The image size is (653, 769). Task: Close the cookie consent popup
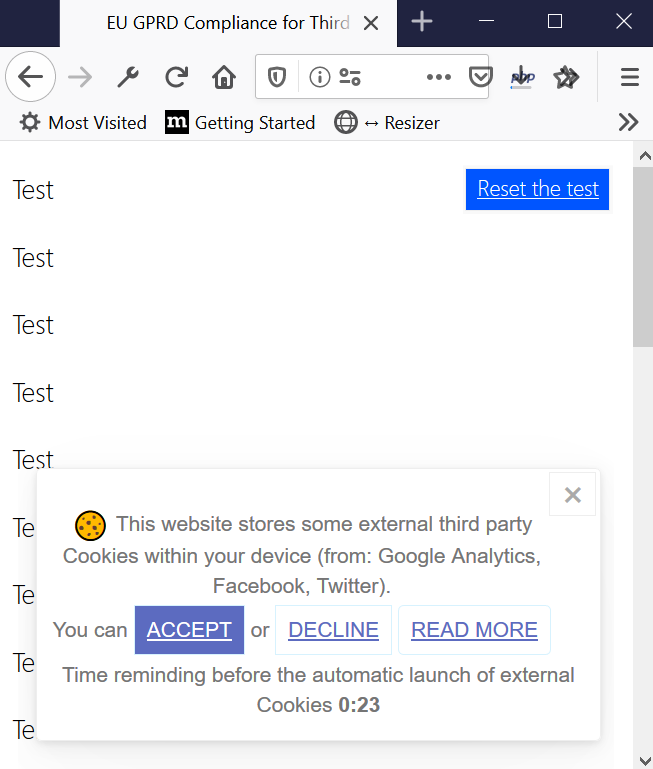573,494
